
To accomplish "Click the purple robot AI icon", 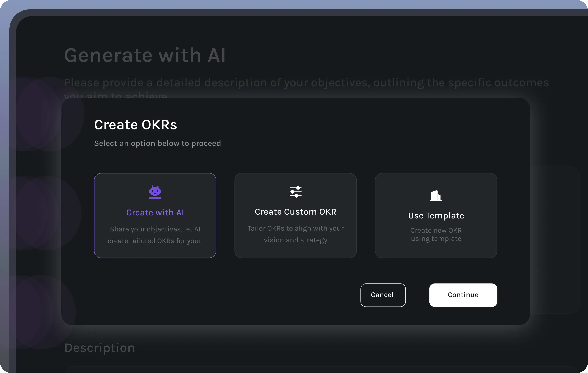I will coord(155,192).
